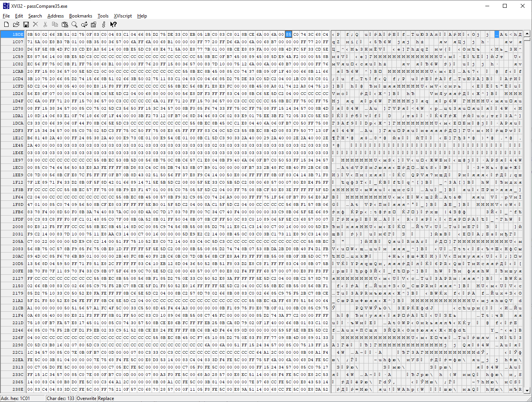Click the address label 1EC0
Screen dimensions: 532x402
(x=18, y=167)
